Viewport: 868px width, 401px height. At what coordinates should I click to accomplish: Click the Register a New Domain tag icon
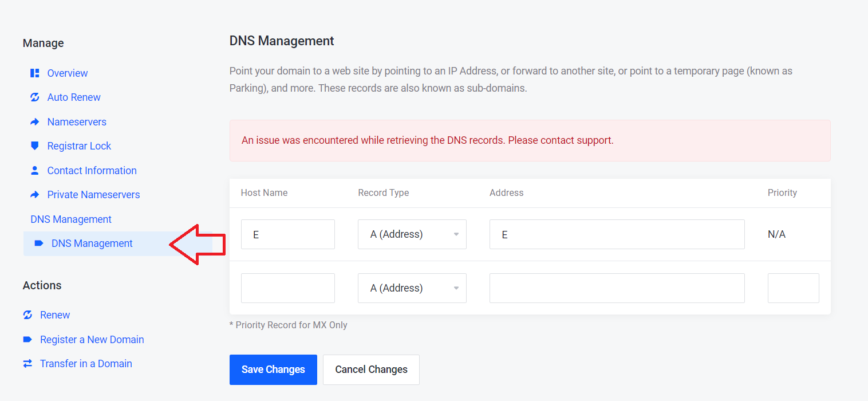point(27,340)
